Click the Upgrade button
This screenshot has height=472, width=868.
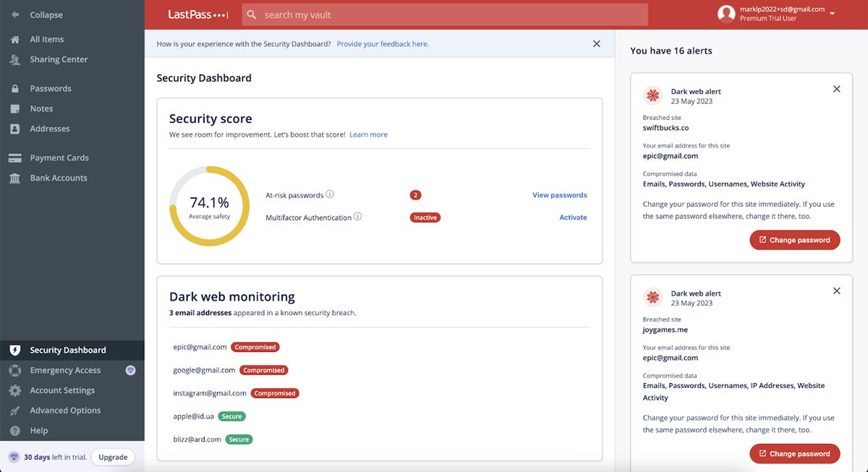[x=113, y=458]
